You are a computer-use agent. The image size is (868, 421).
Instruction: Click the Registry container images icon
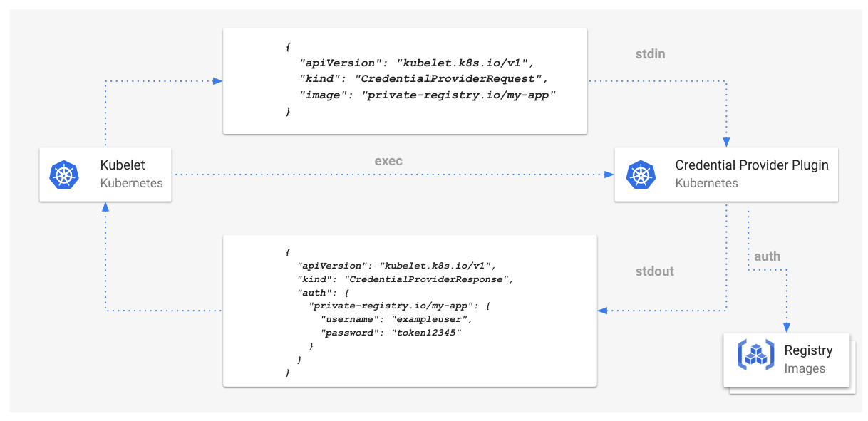(755, 354)
